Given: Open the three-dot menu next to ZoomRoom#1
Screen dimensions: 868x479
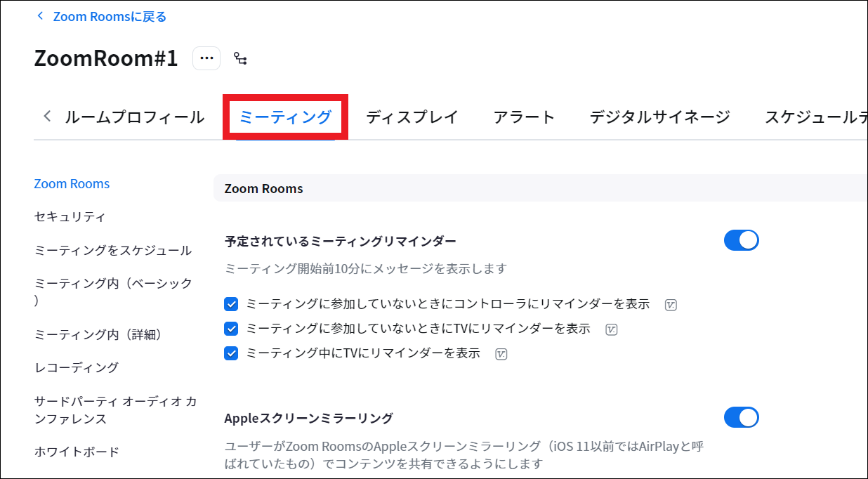Looking at the screenshot, I should (206, 58).
